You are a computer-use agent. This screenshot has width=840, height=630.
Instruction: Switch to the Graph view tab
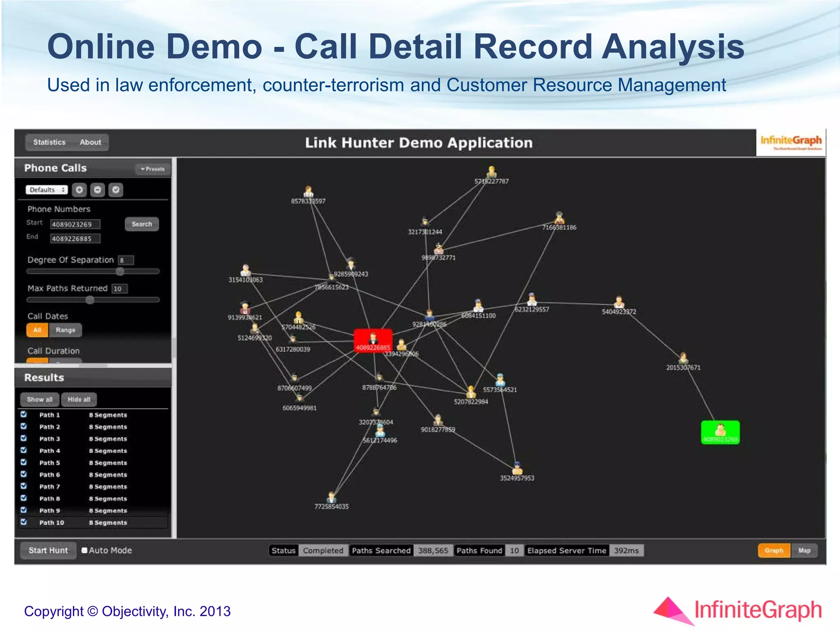(774, 550)
